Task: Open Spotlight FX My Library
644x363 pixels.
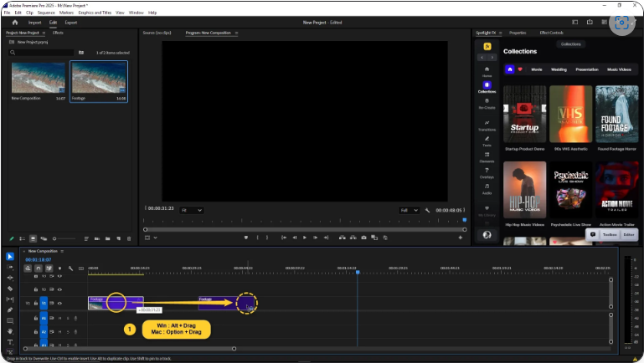Action: pos(487,211)
